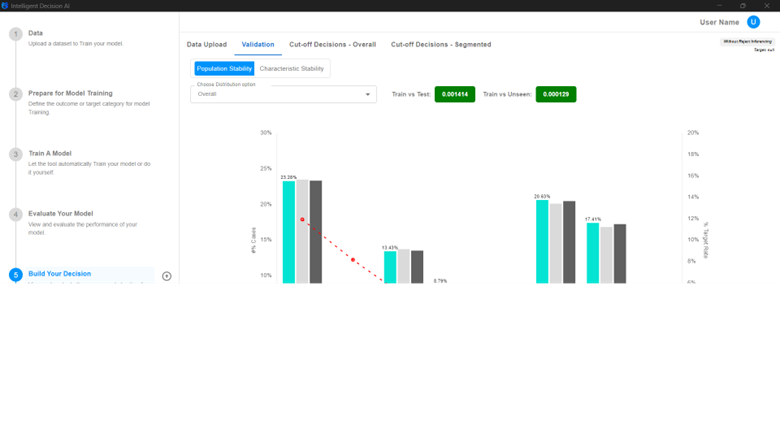Open the Data Upload tab
The image size is (780, 439).
pos(206,44)
